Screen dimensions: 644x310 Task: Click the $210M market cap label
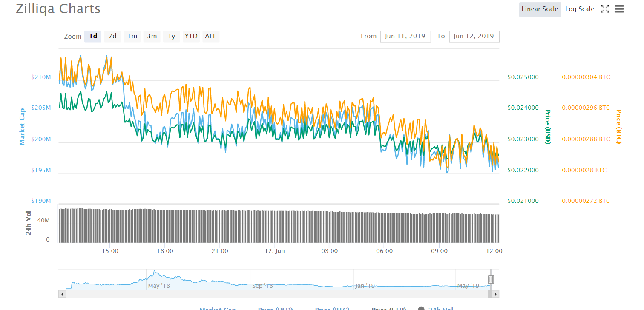coord(41,77)
